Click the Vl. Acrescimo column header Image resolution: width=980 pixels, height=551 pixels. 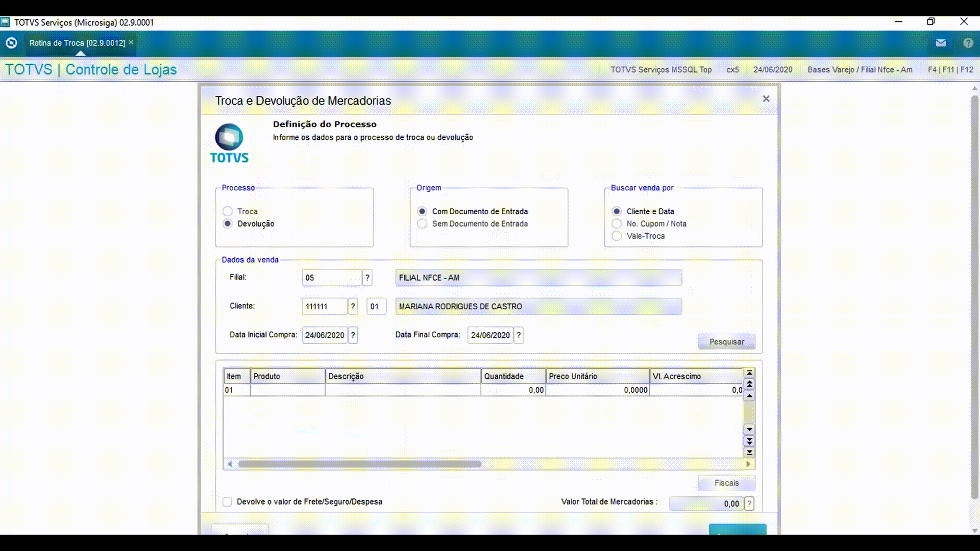pos(697,376)
